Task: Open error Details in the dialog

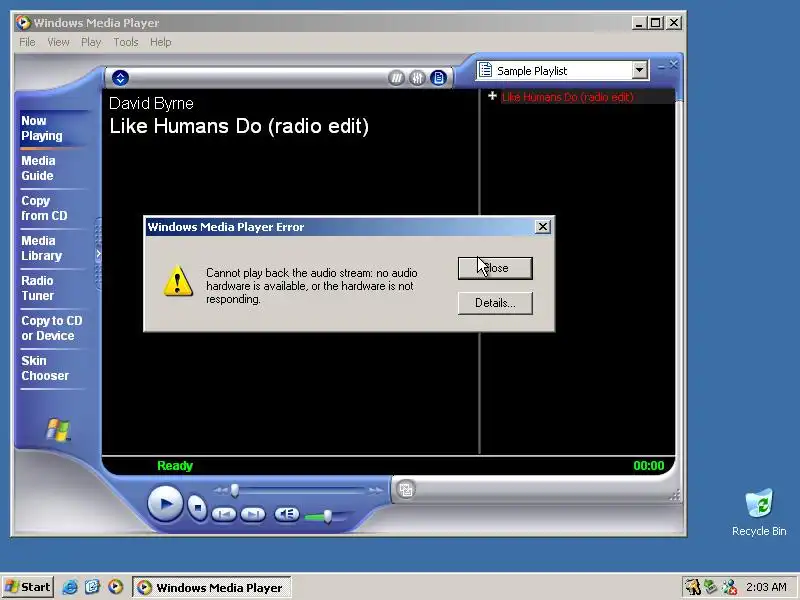Action: click(x=495, y=303)
